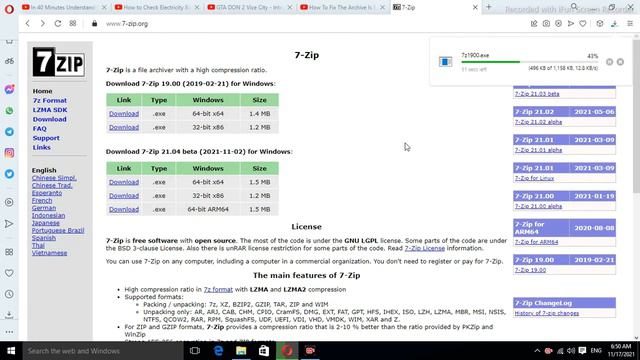This screenshot has height=360, width=640.
Task: Open History of 7-zip changes link
Action: (547, 313)
